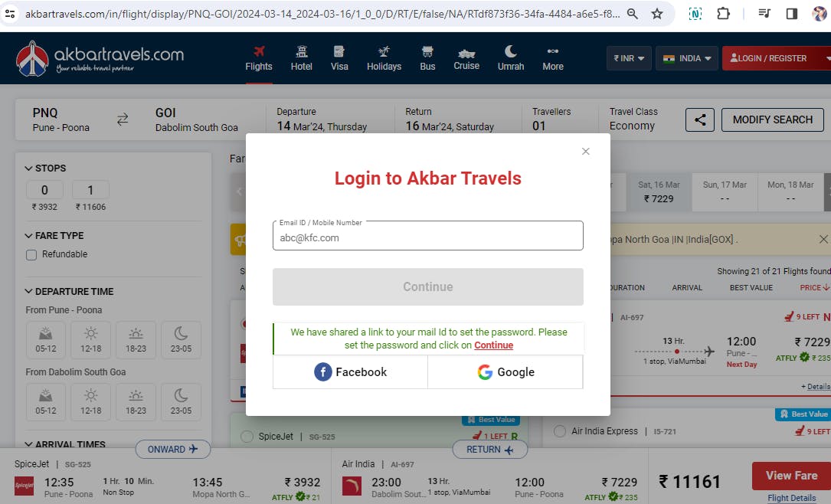Viewport: 831px width, 504px height.
Task: Swap origin and destination arrows
Action: click(123, 119)
